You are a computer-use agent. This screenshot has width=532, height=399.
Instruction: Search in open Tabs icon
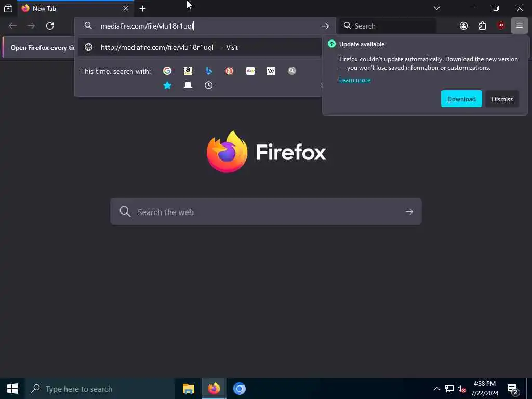[188, 85]
